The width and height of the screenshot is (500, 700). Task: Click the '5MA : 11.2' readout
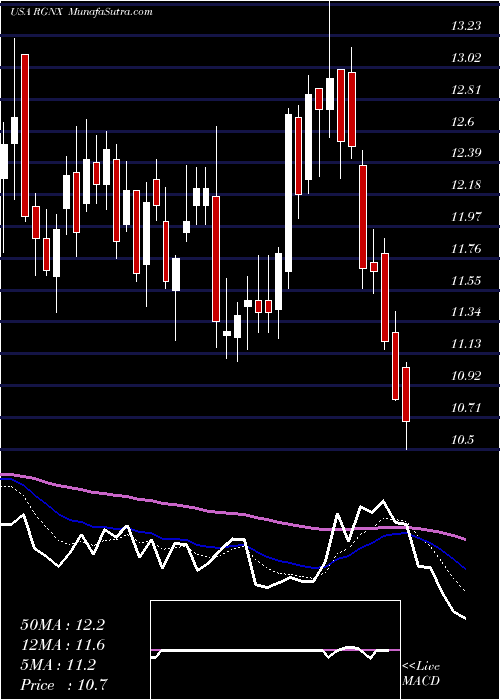(58, 665)
